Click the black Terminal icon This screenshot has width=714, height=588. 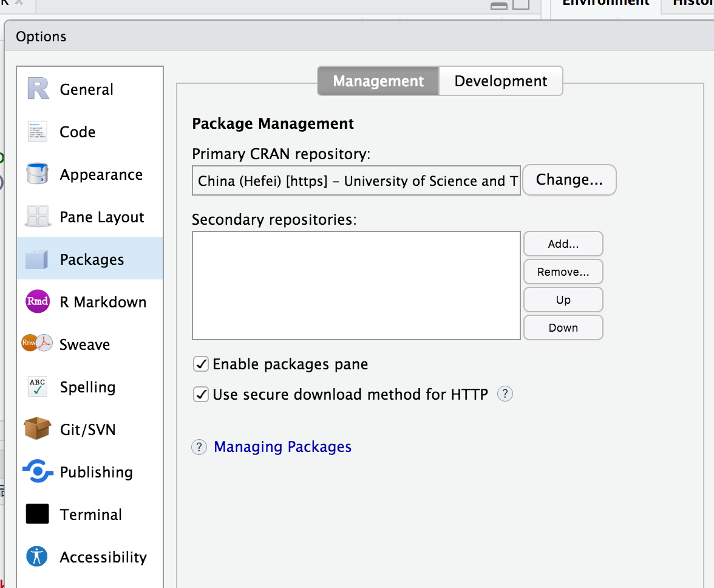click(x=38, y=514)
